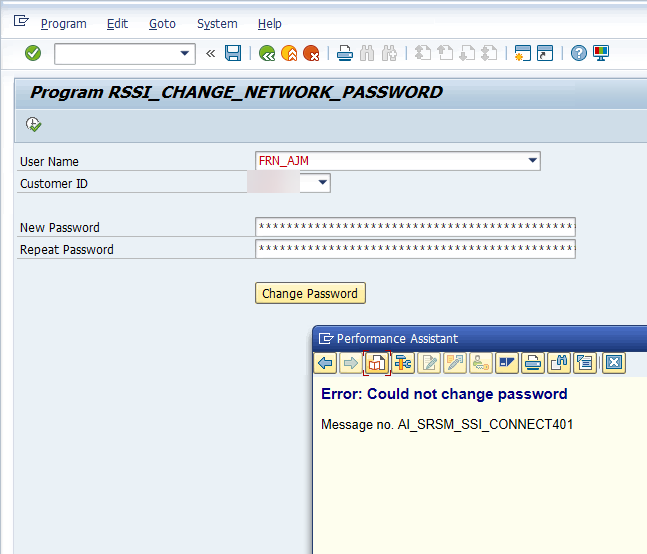The image size is (647, 554).
Task: Click the Application Help book icon
Action: (377, 363)
